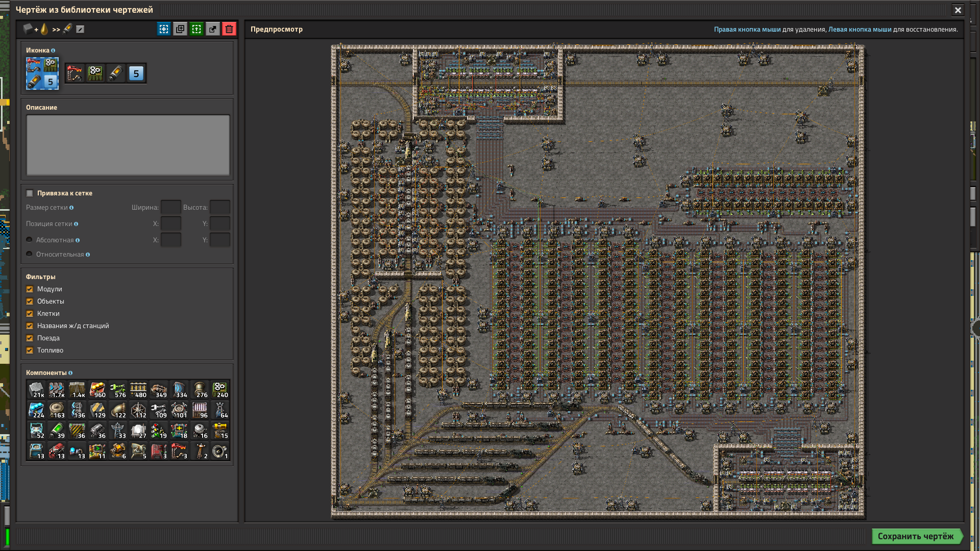The width and height of the screenshot is (980, 551).
Task: Click the gray duplicate blueprint button
Action: [180, 29]
